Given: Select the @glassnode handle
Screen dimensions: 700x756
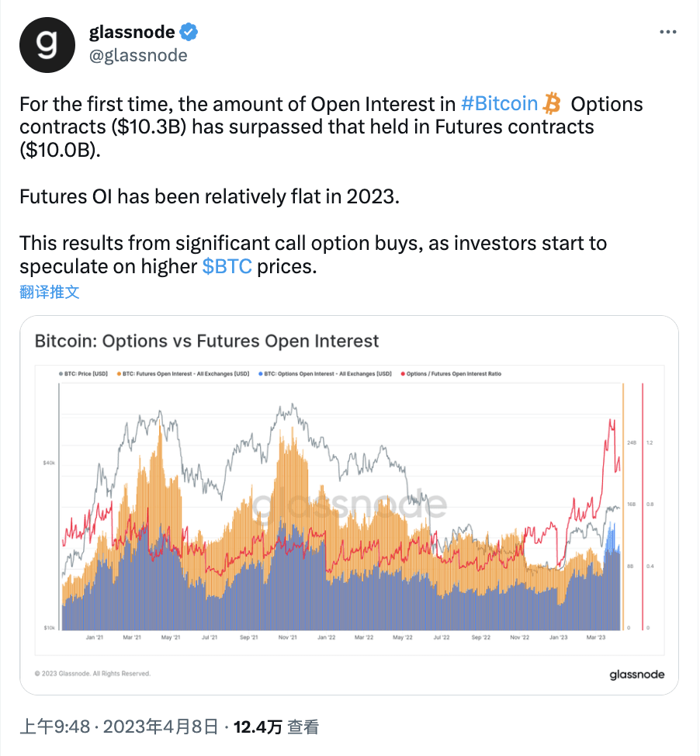Looking at the screenshot, I should pos(139,55).
